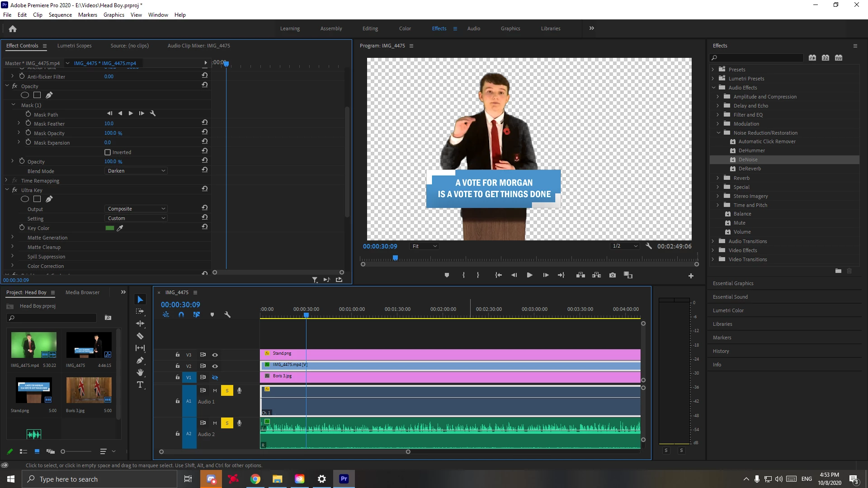This screenshot has width=868, height=488.
Task: Switch to the Color workspace tab
Action: (x=405, y=28)
